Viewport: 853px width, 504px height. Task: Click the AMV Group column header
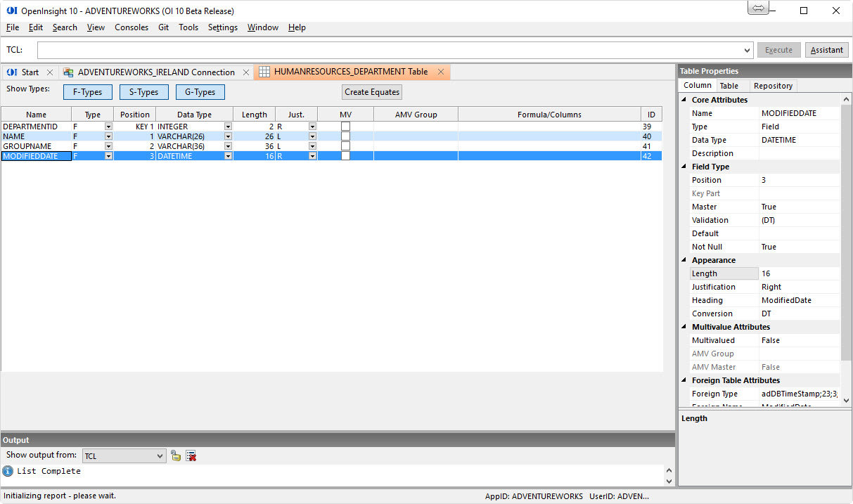416,115
